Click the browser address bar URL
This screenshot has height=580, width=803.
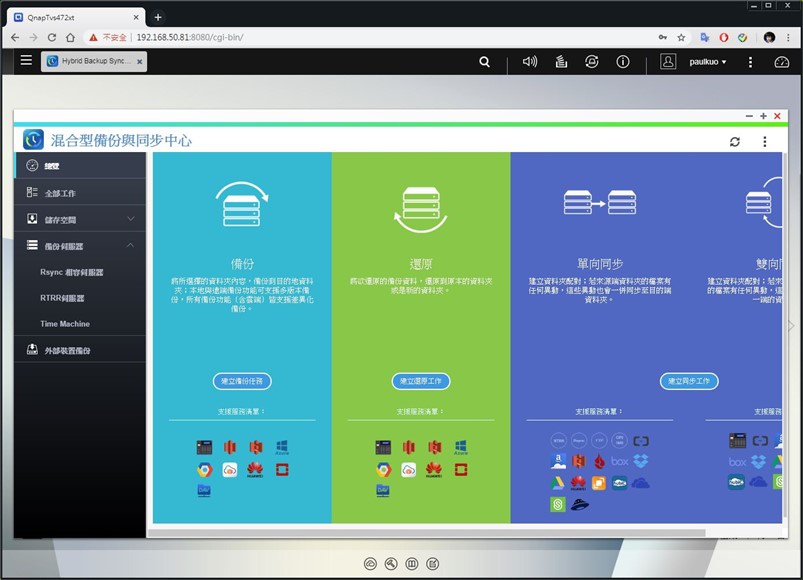[x=189, y=37]
